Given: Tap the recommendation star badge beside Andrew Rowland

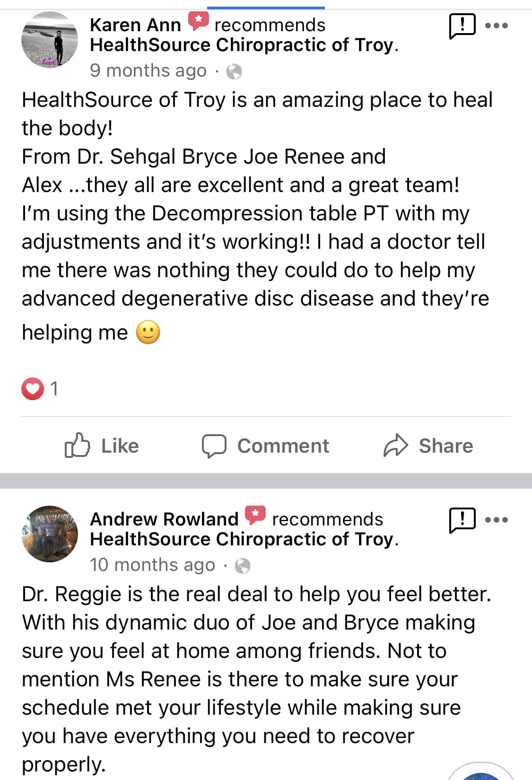Looking at the screenshot, I should pyautogui.click(x=255, y=515).
